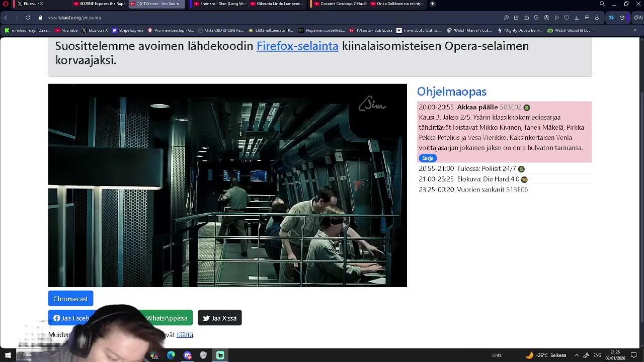This screenshot has width=644, height=362.
Task: Mute the TVkaista tab audio icon
Action: (x=139, y=4)
